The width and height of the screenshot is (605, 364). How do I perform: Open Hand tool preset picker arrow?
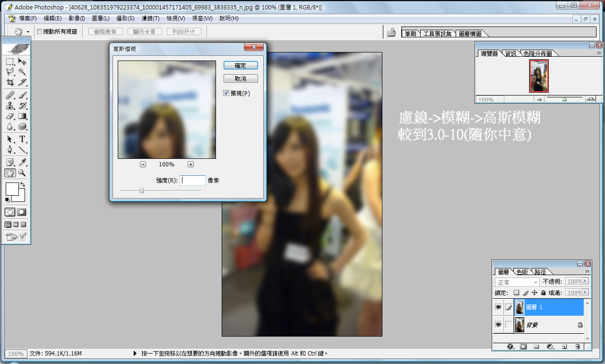28,32
